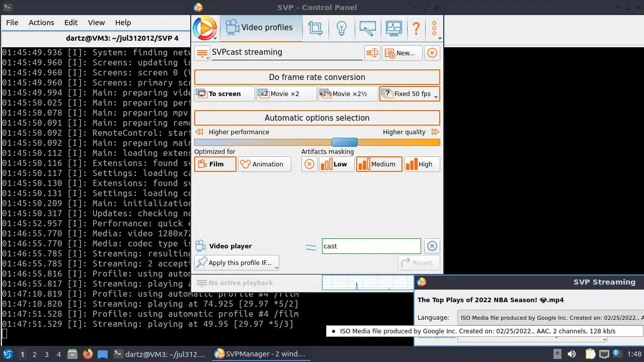The width and height of the screenshot is (644, 362).
Task: Open the Fixed 50 fps dropdown
Action: click(410, 94)
